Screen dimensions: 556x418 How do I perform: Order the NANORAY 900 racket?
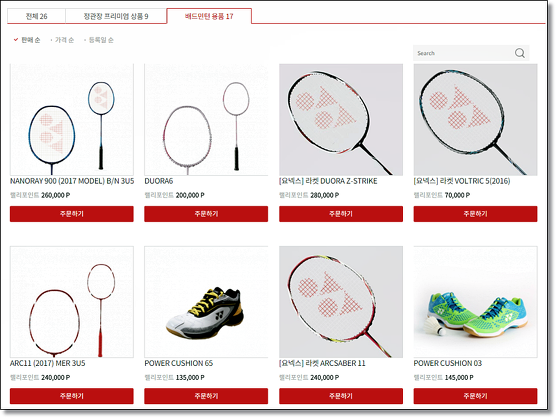click(72, 214)
